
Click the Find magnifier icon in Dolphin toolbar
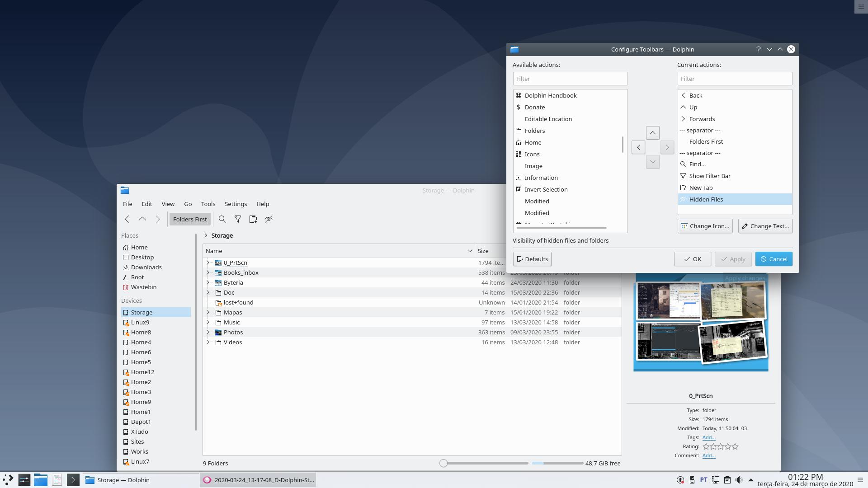coord(222,219)
